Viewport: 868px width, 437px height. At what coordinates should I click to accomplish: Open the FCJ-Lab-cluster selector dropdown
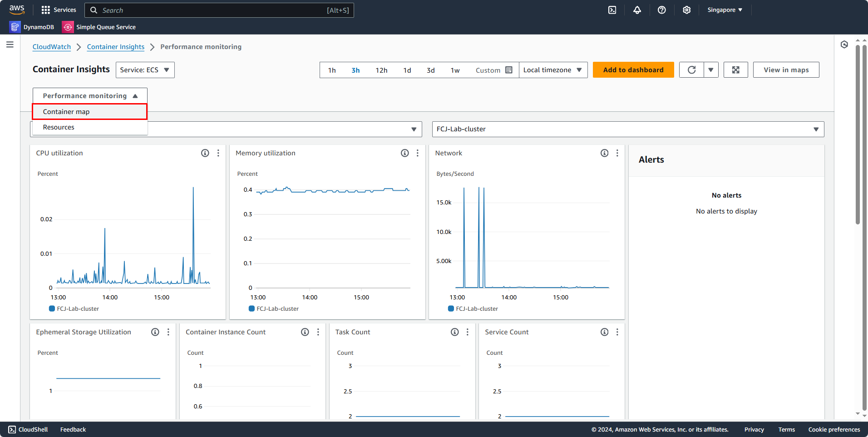point(628,129)
